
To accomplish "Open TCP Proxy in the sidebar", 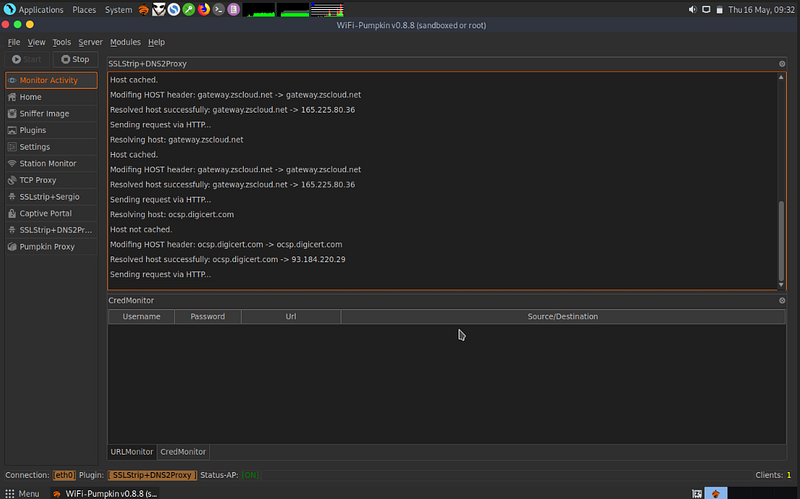I will (51, 180).
